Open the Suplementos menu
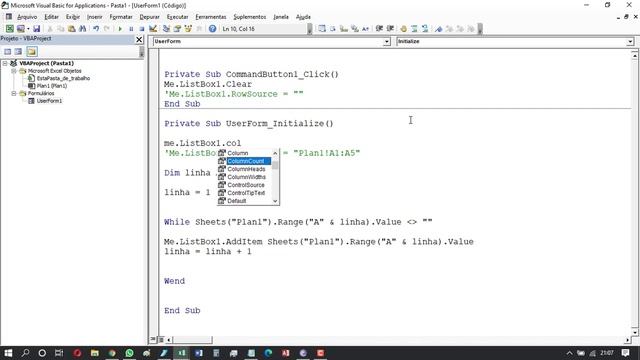The width and height of the screenshot is (640, 360). click(250, 17)
